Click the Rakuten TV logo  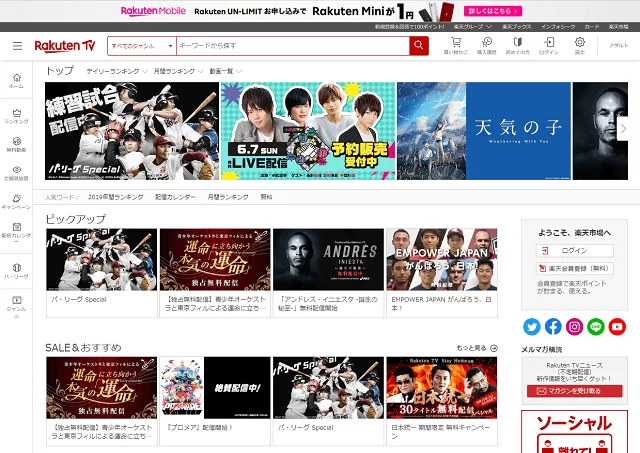[65, 46]
